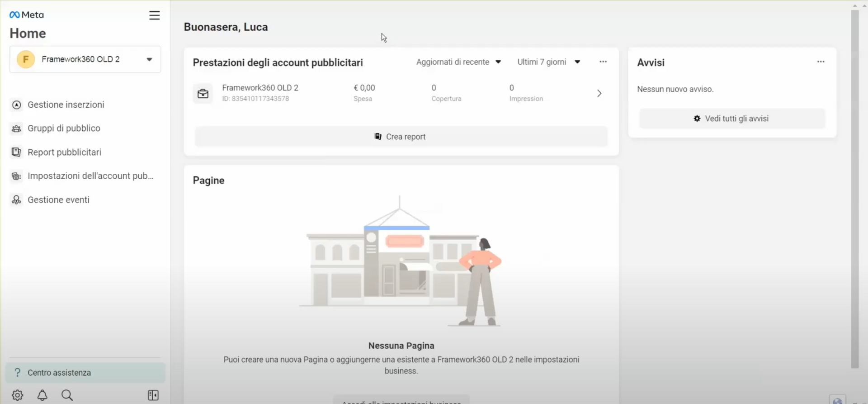Image resolution: width=868 pixels, height=404 pixels.
Task: Click the Meta logo
Action: (27, 15)
